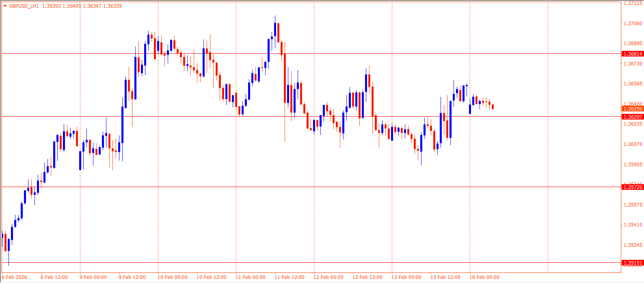644x283 pixels.
Task: Click the 10 Feb 12:00 time label
Action: pyautogui.click(x=212, y=277)
